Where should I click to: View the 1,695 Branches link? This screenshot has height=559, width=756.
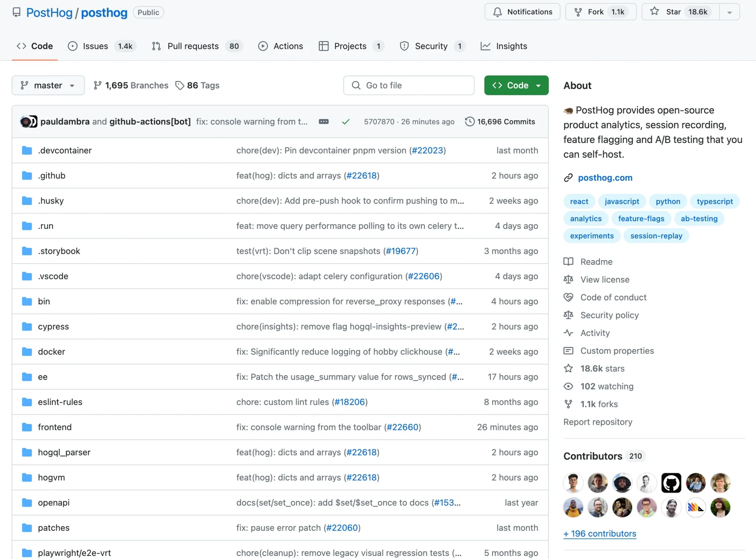click(x=131, y=85)
